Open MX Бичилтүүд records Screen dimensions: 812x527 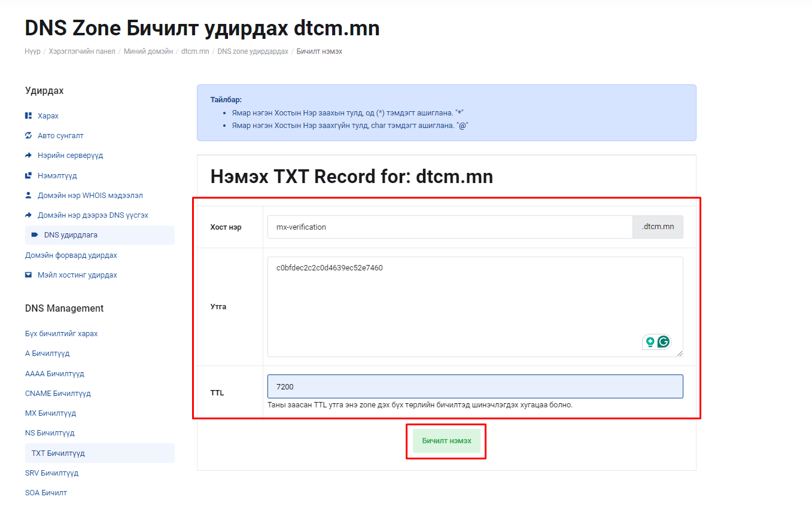point(50,413)
